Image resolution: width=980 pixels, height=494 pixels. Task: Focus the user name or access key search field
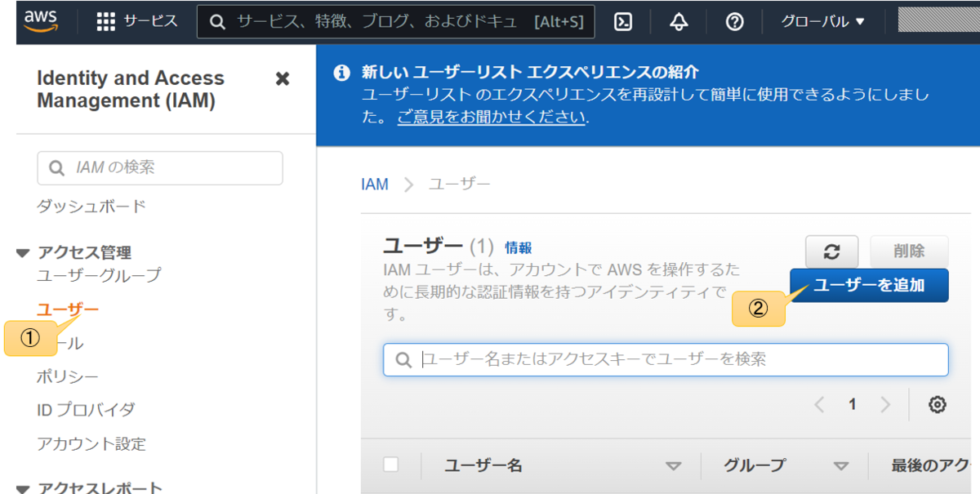[666, 359]
